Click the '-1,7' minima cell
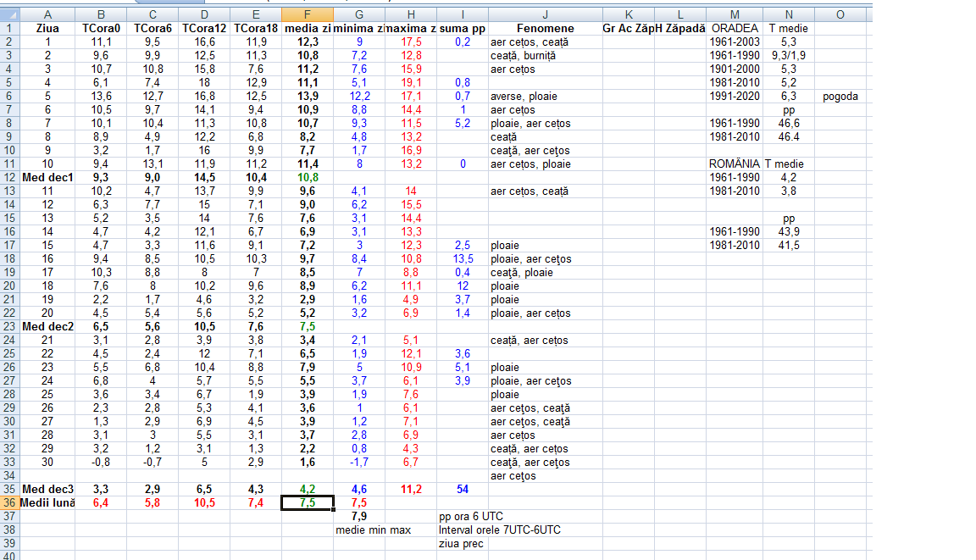Image resolution: width=976 pixels, height=560 pixels. click(x=359, y=463)
